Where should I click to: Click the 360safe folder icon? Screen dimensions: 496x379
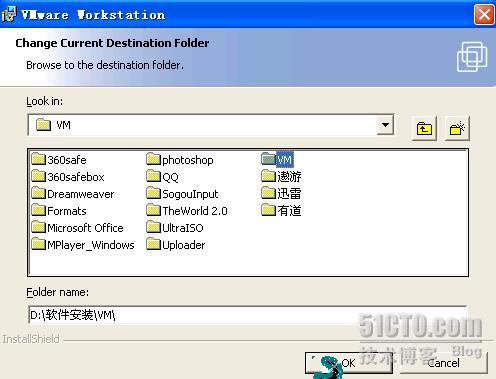(x=38, y=159)
